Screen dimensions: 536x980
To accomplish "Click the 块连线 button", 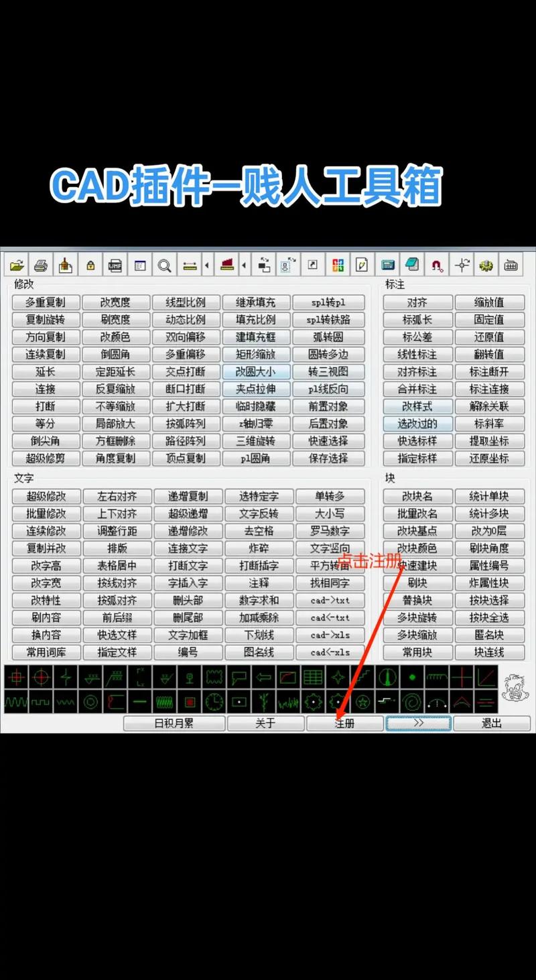I will pos(489,652).
